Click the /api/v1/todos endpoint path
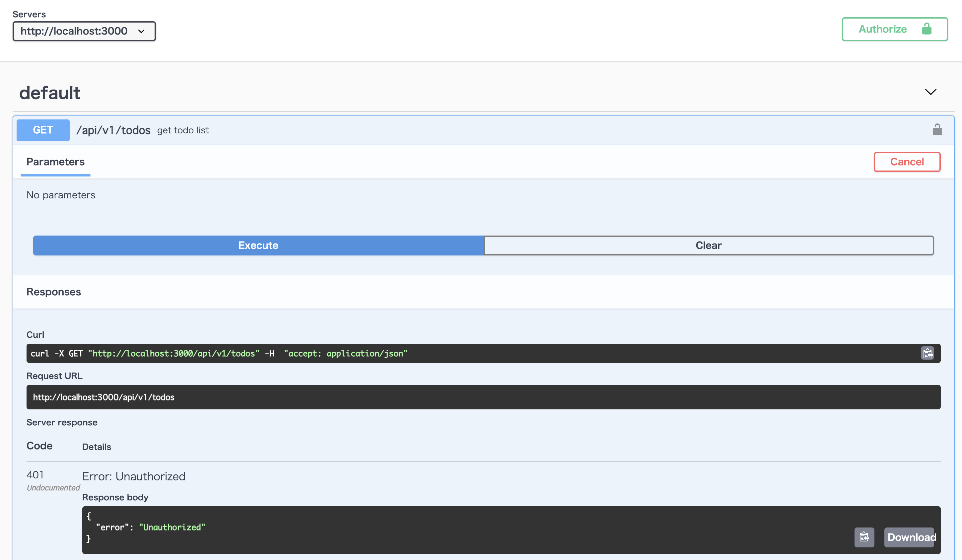 (x=113, y=131)
